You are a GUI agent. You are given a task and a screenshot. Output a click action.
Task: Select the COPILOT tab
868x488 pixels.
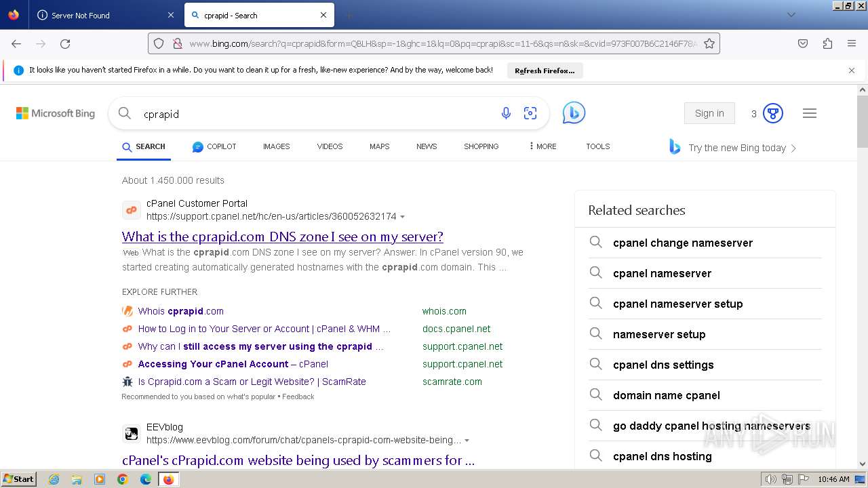[214, 146]
